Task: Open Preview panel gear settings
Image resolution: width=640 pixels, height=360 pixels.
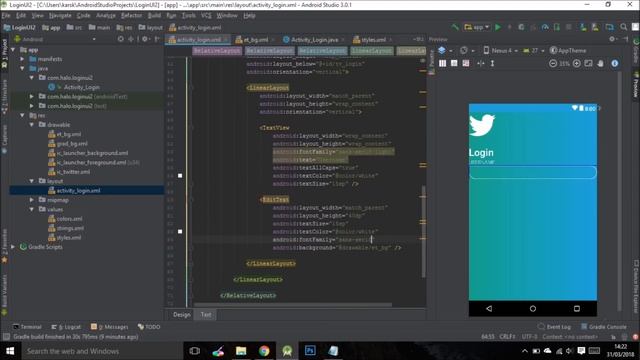Action: [612, 39]
